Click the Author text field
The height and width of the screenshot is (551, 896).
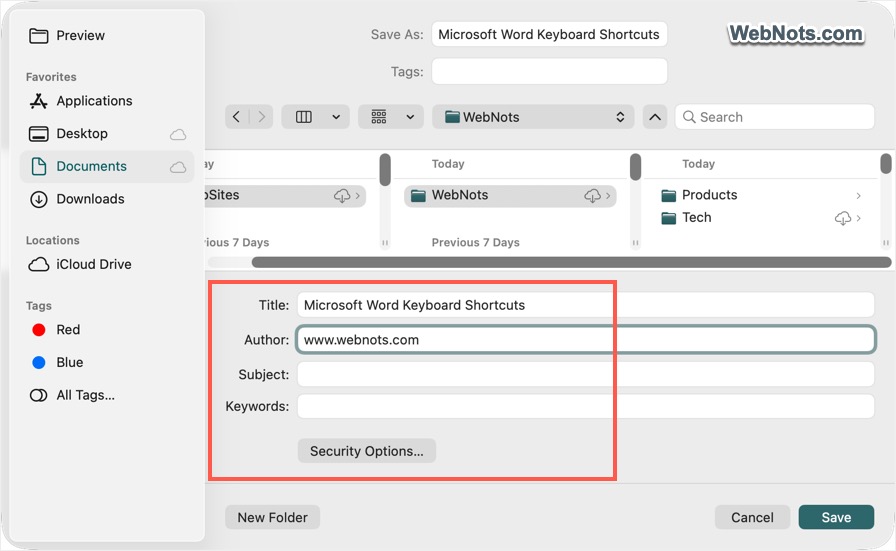coord(586,340)
